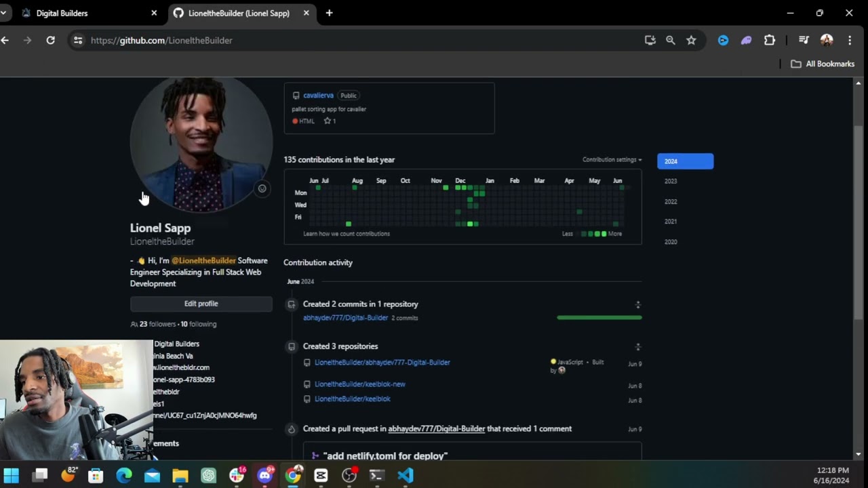Click the green commits progress bar
Viewport: 868px width, 488px height.
(x=599, y=317)
